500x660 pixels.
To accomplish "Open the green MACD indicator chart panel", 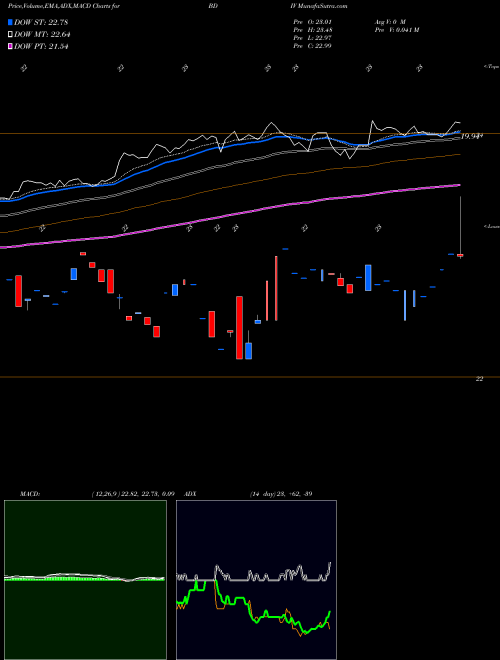I will point(85,580).
